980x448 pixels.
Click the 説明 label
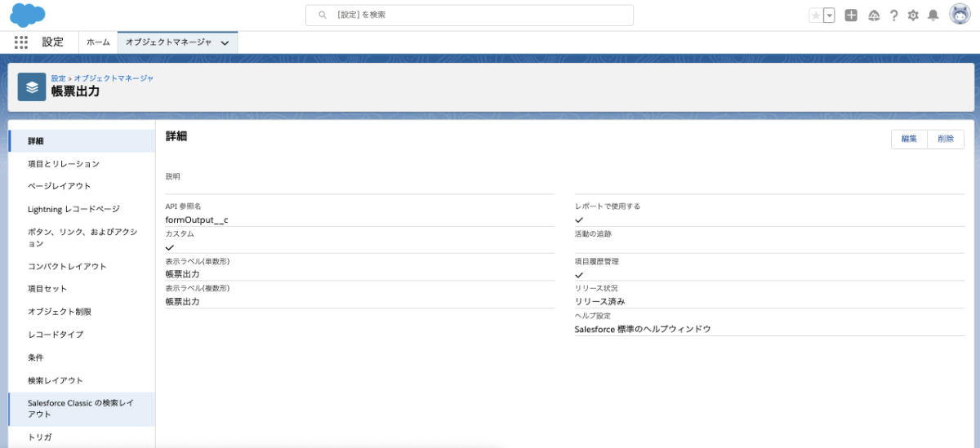173,176
